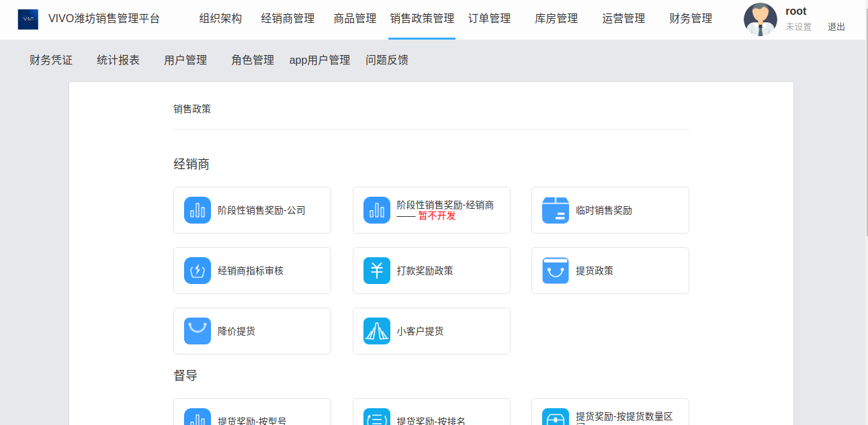Click the vertical scrollbar on right edge

pos(865,134)
